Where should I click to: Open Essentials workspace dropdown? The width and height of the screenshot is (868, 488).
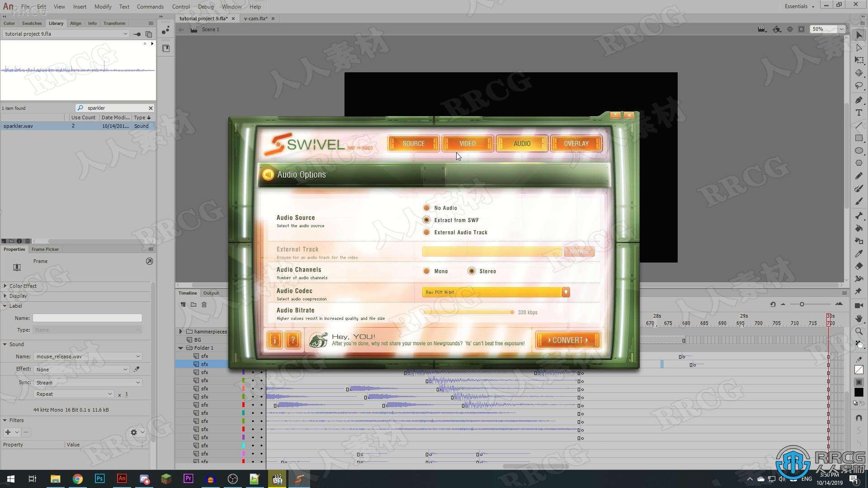(799, 6)
